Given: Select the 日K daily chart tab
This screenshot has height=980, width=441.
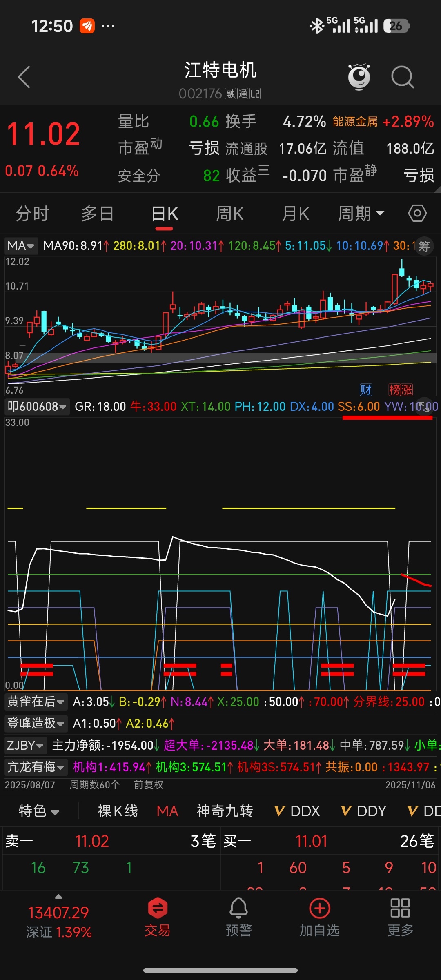Looking at the screenshot, I should (165, 214).
